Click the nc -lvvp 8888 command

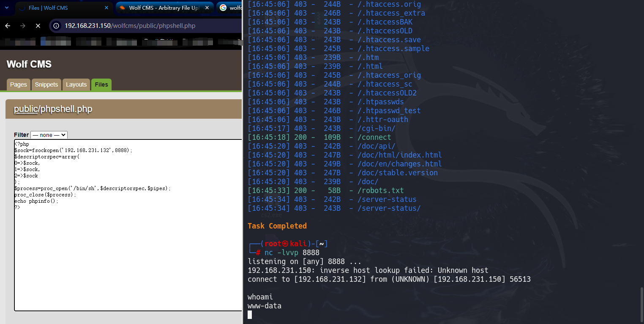pos(292,253)
